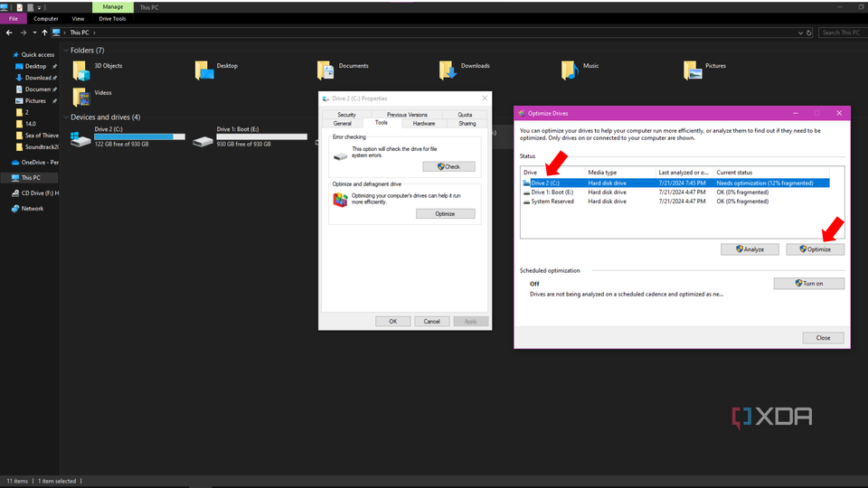The height and width of the screenshot is (488, 868).
Task: Click Analyze in Optimize Drives
Action: pos(750,249)
